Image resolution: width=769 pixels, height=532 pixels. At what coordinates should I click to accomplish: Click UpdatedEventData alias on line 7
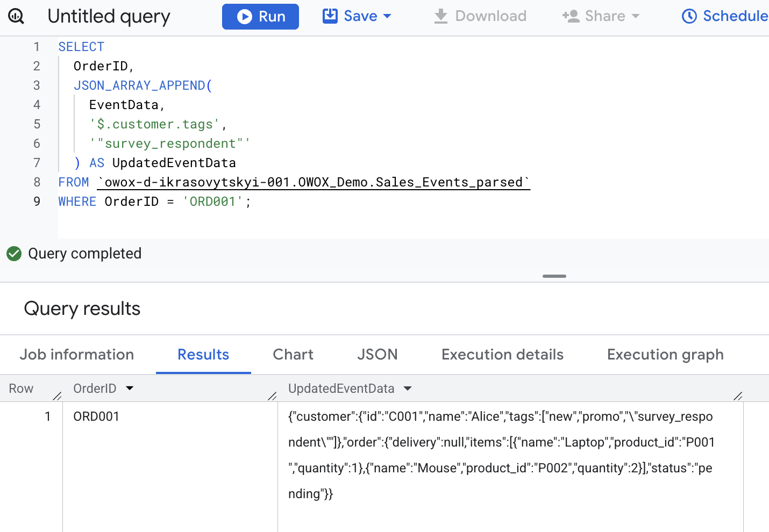[174, 163]
